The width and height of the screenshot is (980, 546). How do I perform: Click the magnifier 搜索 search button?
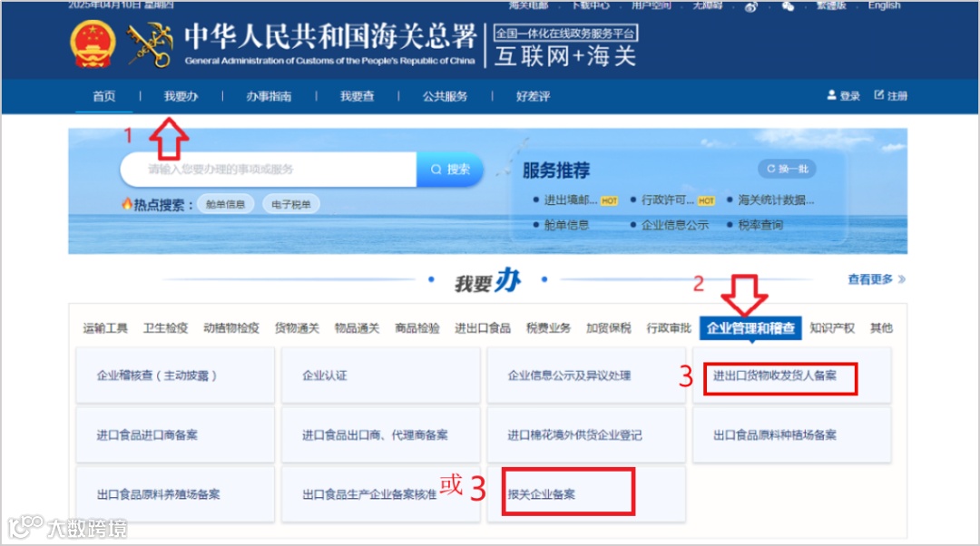pyautogui.click(x=450, y=170)
